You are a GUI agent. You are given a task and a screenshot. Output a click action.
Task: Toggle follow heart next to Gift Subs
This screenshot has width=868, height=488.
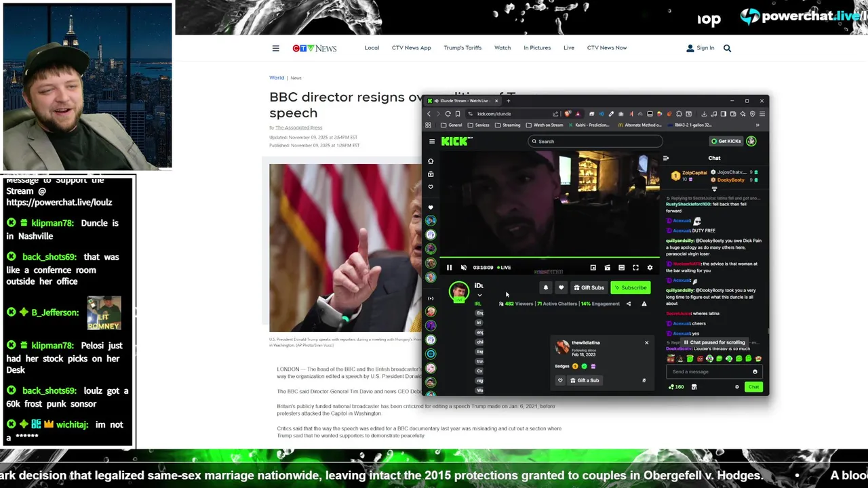561,287
